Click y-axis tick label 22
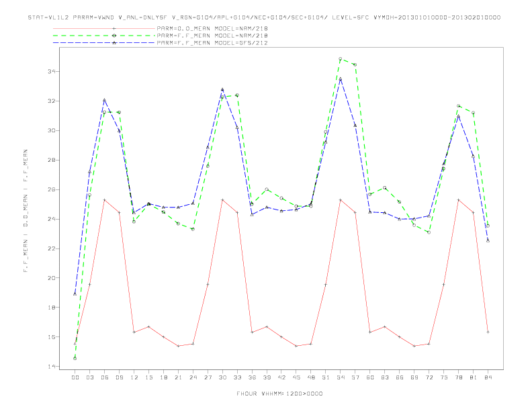Screen dimensions: 532x411 (51, 248)
